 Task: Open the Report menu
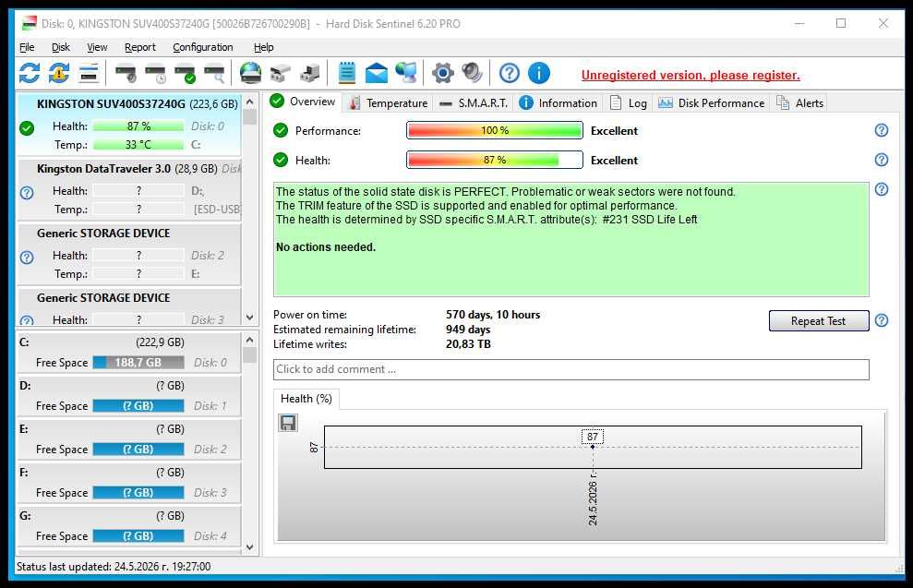[x=139, y=47]
